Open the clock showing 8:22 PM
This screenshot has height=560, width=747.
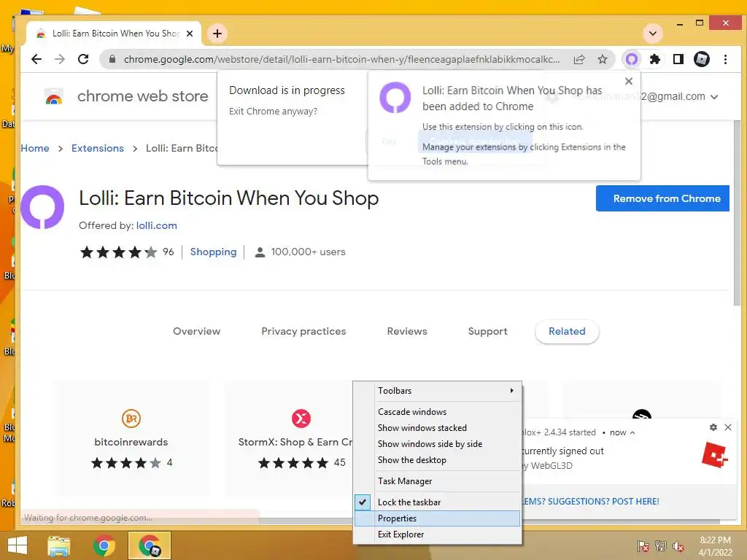click(x=715, y=546)
